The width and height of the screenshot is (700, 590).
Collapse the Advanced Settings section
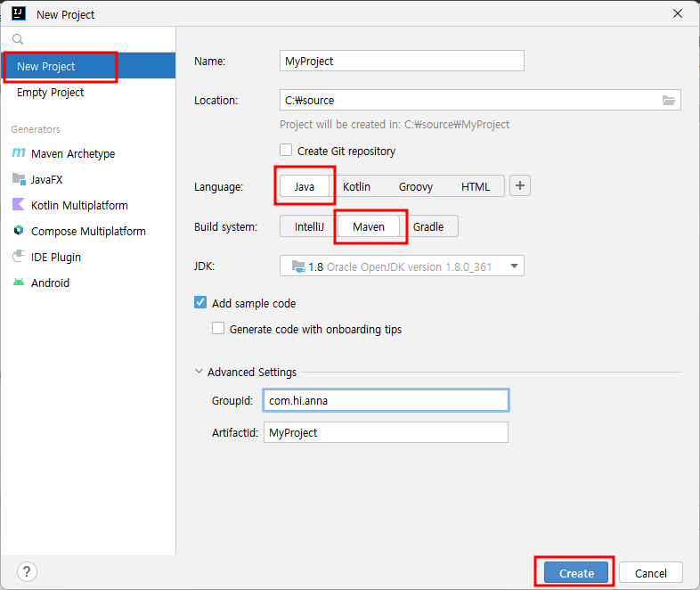pyautogui.click(x=199, y=372)
